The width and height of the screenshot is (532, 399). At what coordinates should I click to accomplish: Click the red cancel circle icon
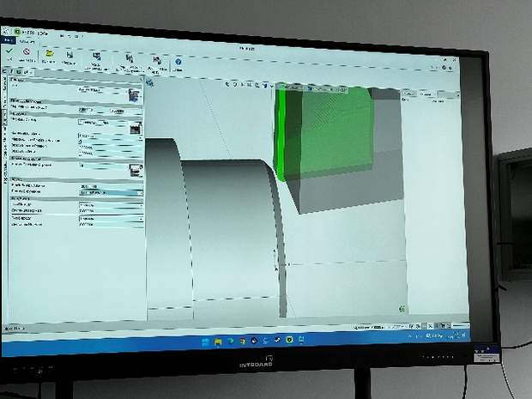(x=27, y=51)
